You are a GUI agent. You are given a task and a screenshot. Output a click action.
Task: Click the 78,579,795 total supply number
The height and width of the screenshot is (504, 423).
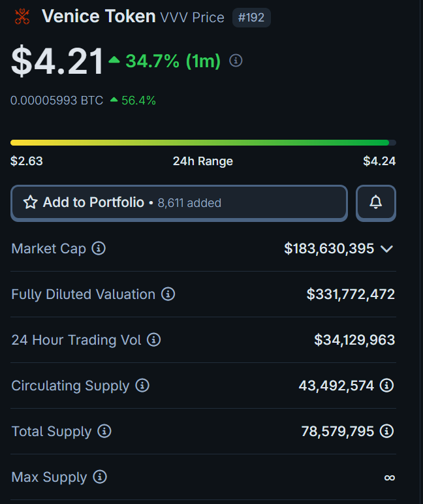click(338, 431)
